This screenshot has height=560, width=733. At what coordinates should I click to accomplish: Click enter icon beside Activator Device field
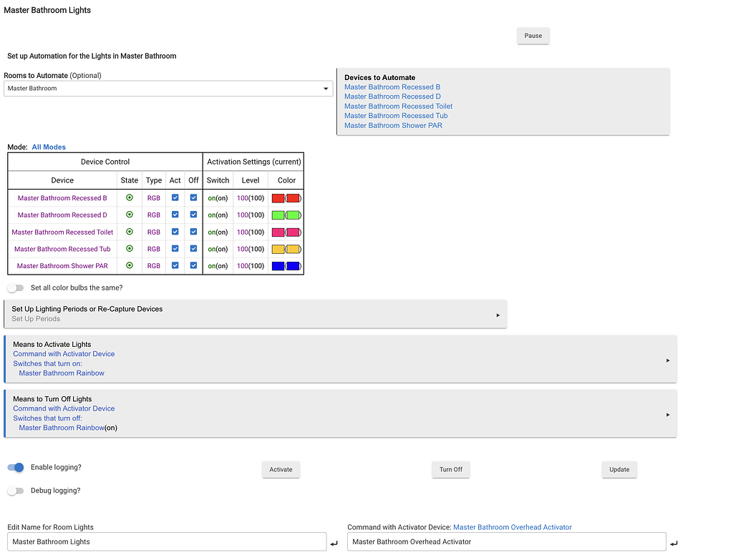(673, 544)
